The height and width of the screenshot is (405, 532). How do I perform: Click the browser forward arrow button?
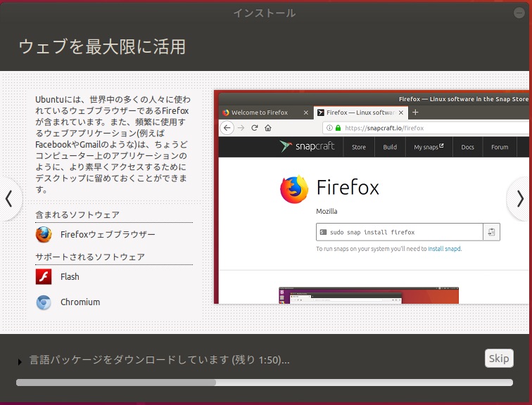coord(241,128)
